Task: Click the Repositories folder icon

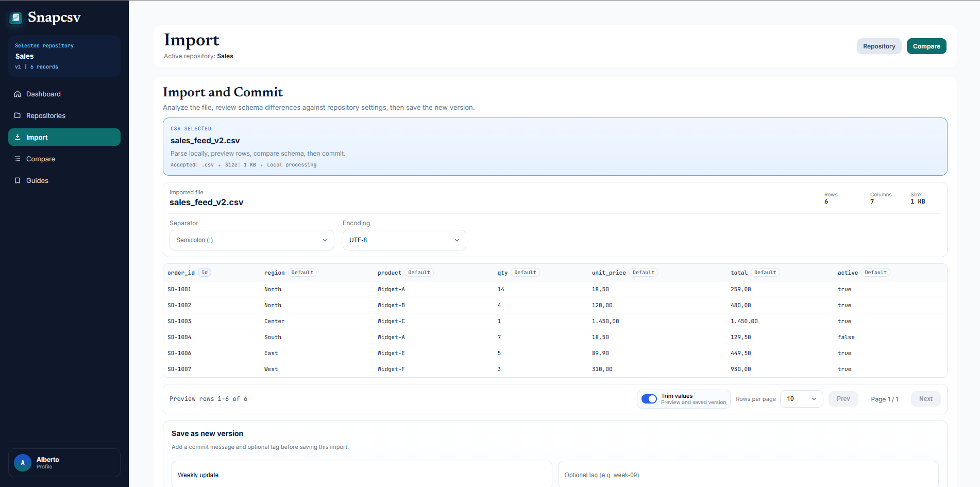Action: [x=18, y=115]
